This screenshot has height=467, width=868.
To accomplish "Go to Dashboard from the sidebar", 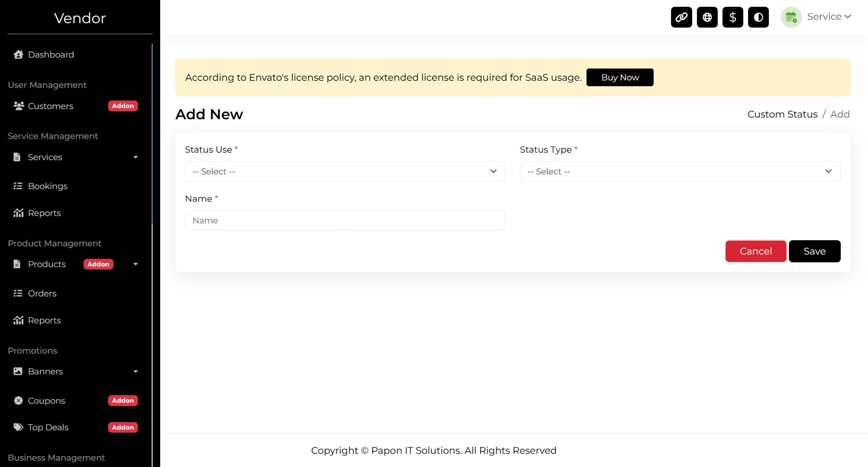I will coord(51,55).
